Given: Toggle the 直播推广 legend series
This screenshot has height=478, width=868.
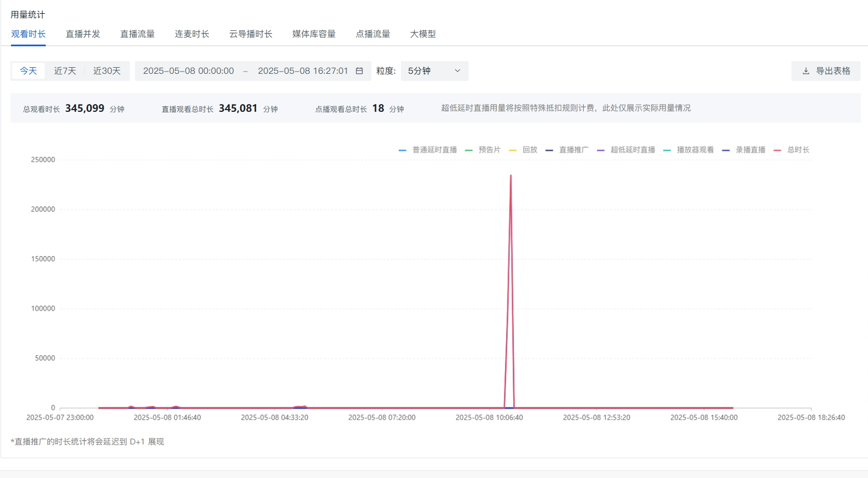Looking at the screenshot, I should (567, 150).
